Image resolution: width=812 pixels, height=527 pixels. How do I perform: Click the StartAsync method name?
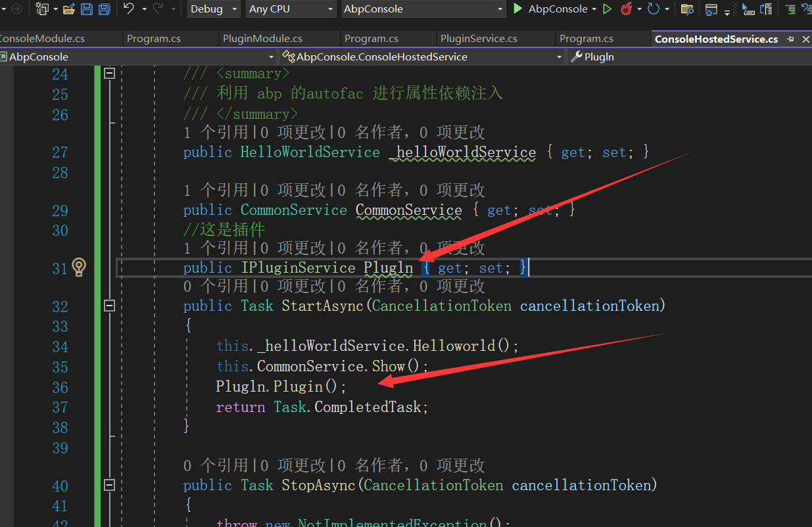tap(322, 306)
